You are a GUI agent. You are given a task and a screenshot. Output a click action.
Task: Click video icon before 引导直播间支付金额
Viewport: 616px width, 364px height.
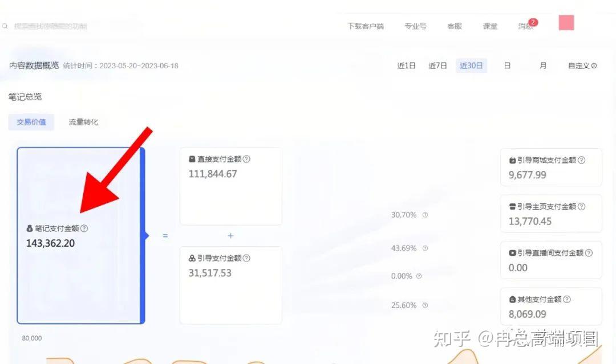tap(512, 253)
